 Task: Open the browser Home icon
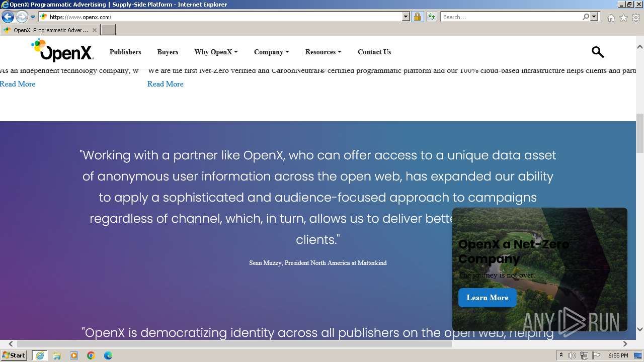tap(611, 18)
